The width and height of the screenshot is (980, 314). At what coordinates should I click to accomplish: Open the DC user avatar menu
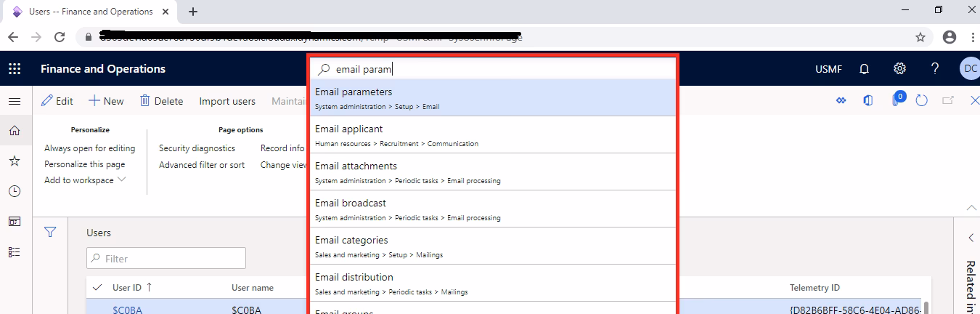(x=969, y=69)
